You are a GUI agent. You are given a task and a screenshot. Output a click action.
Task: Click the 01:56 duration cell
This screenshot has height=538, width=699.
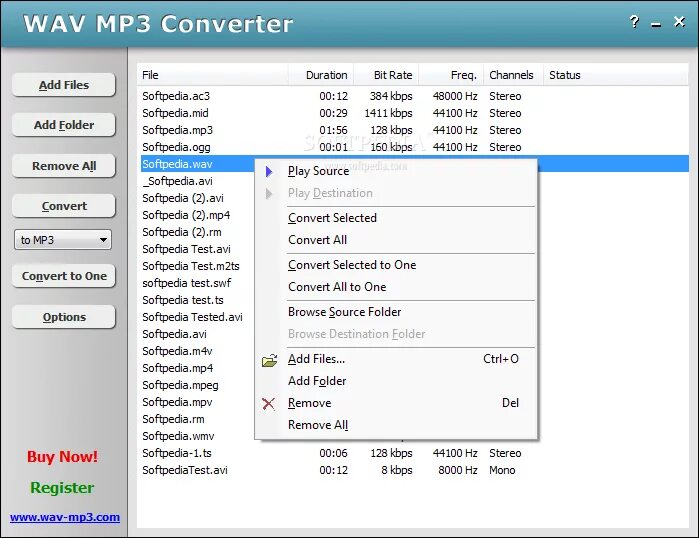[333, 130]
